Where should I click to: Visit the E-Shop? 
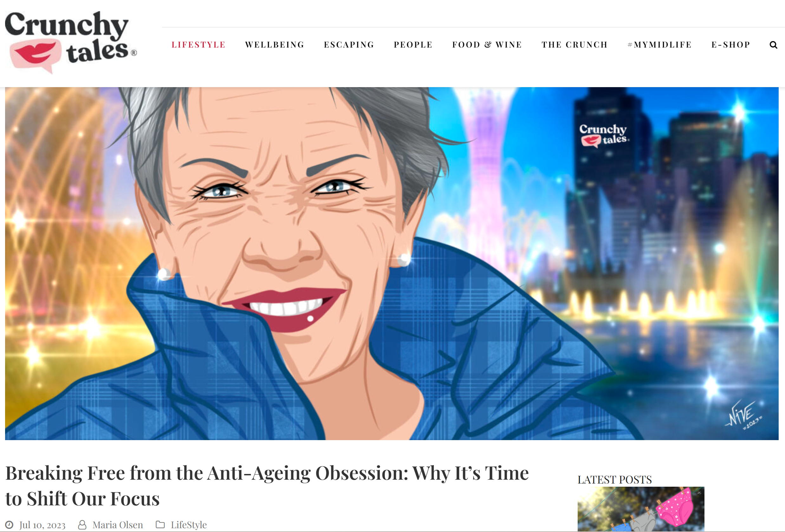click(731, 45)
